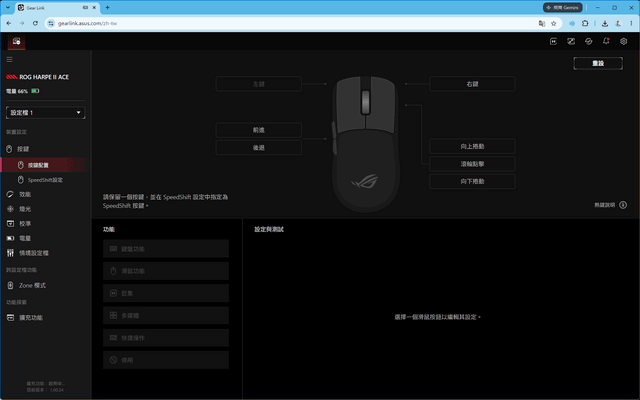Go forward in the browser

22,23
